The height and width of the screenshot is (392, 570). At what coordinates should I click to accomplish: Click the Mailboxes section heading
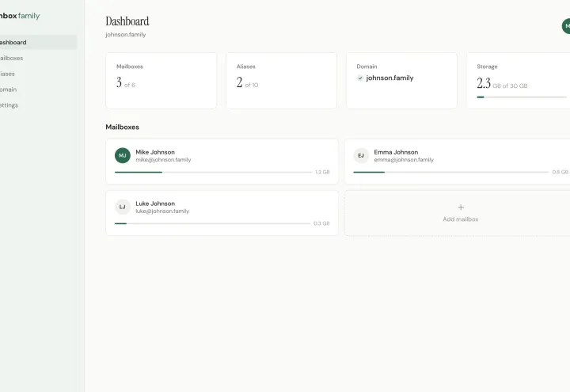(122, 127)
